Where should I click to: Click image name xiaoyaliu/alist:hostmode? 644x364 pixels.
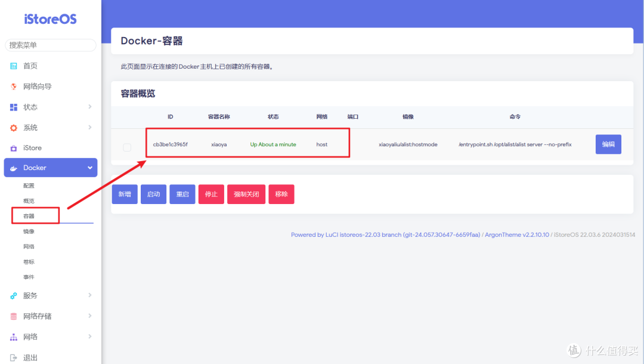[408, 144]
